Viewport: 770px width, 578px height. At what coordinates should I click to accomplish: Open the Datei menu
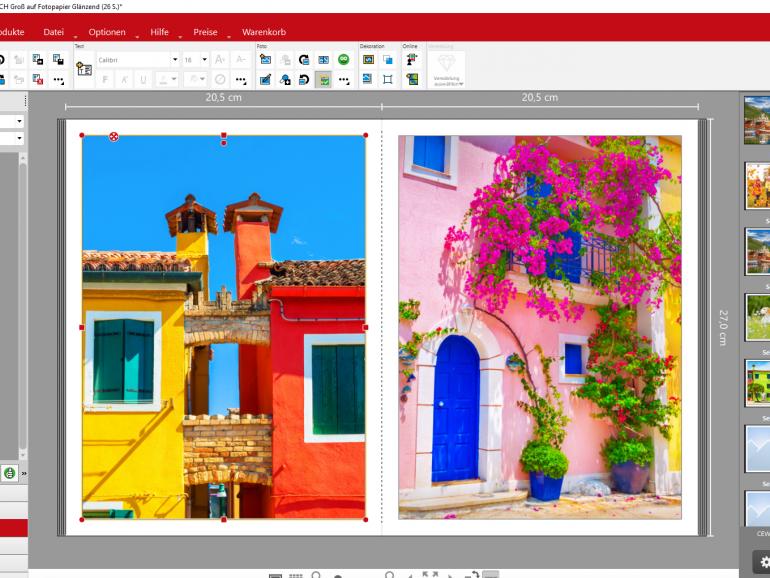click(54, 32)
